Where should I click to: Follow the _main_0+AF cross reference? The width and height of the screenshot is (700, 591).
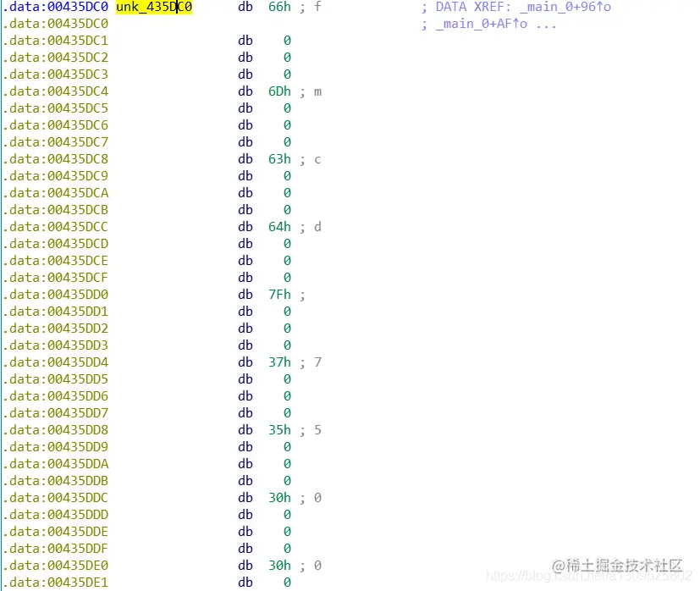click(482, 24)
